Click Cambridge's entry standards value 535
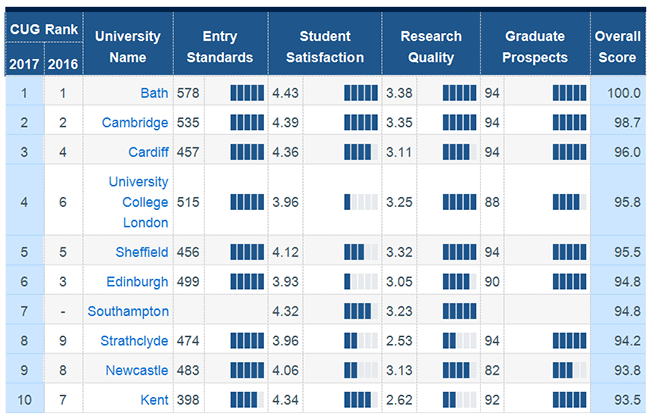This screenshot has width=650, height=416. pyautogui.click(x=188, y=123)
